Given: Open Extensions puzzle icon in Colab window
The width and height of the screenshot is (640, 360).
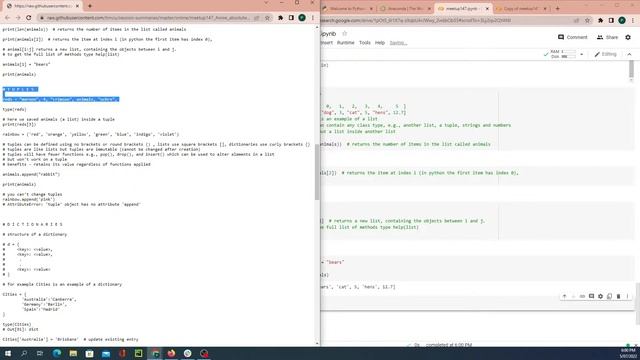Looking at the screenshot, I should [600, 20].
